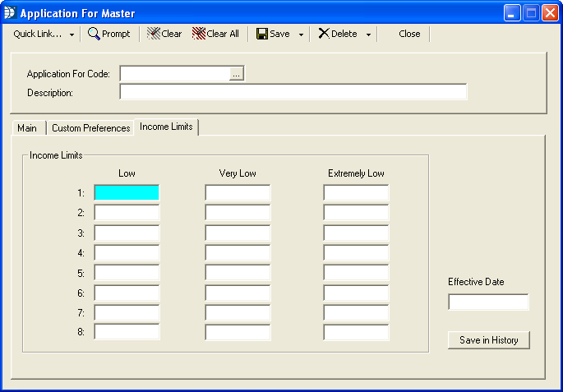Click the Clear eraser icon
Image resolution: width=563 pixels, height=392 pixels.
pyautogui.click(x=154, y=34)
